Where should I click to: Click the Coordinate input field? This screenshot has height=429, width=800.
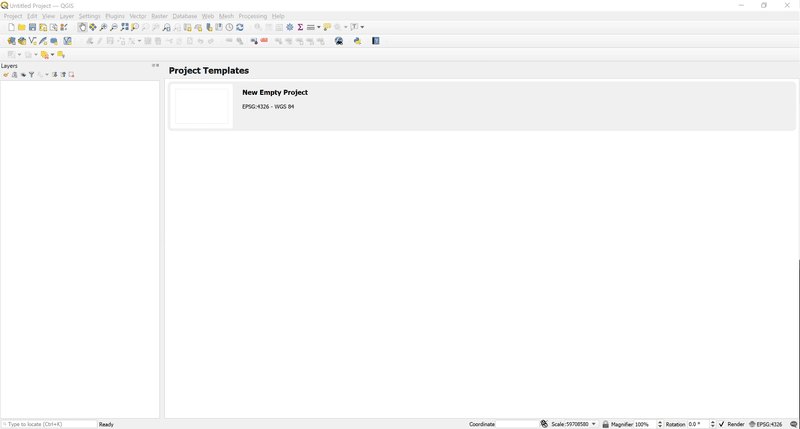coord(517,424)
